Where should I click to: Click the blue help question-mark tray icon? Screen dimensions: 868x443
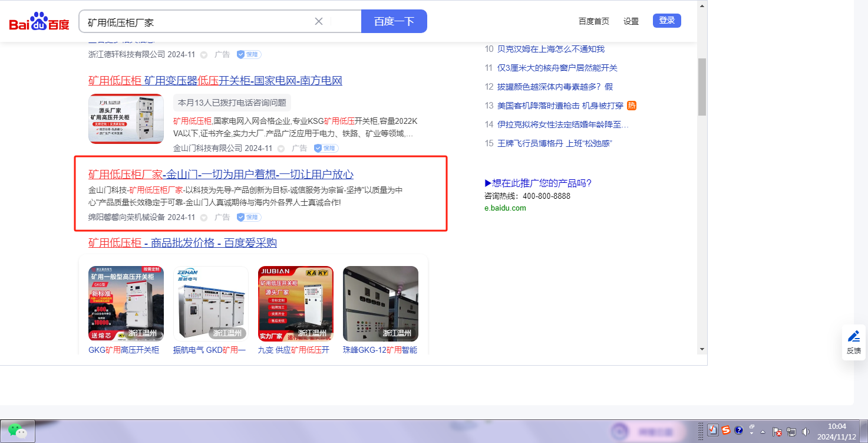click(738, 431)
